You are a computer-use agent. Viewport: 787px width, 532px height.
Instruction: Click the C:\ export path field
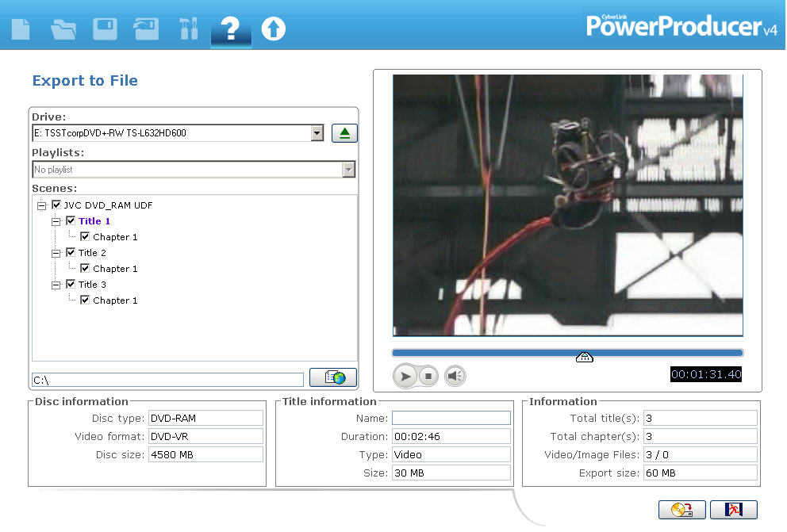(x=167, y=380)
